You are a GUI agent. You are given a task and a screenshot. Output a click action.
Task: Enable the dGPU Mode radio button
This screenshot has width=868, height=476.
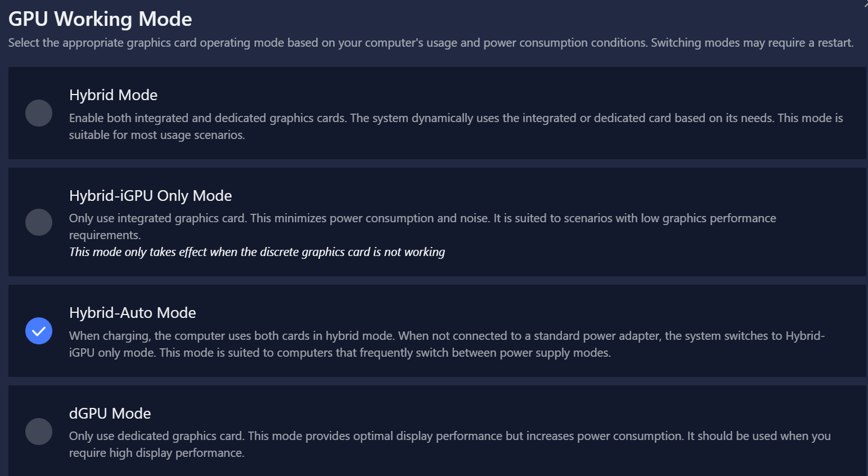(39, 432)
